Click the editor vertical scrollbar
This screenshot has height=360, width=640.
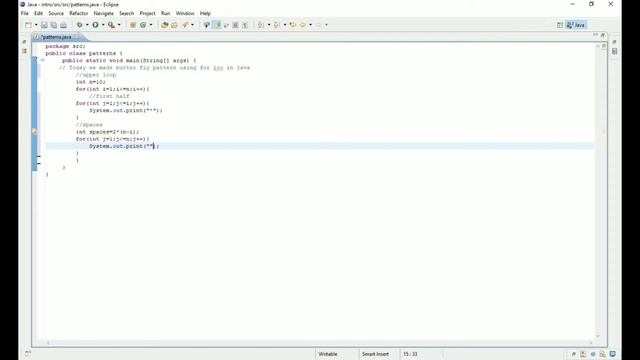[598, 191]
